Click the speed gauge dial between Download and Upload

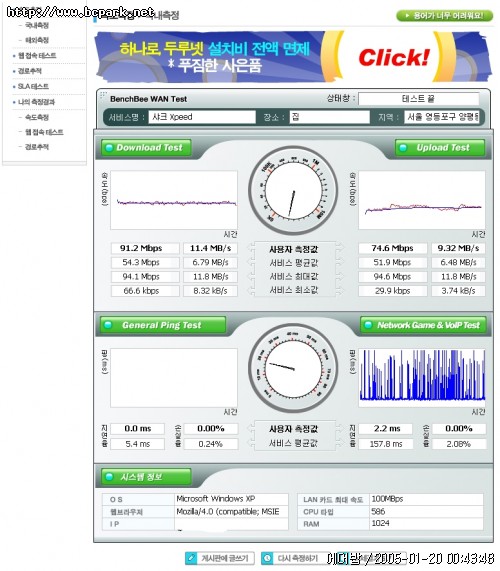click(x=293, y=190)
